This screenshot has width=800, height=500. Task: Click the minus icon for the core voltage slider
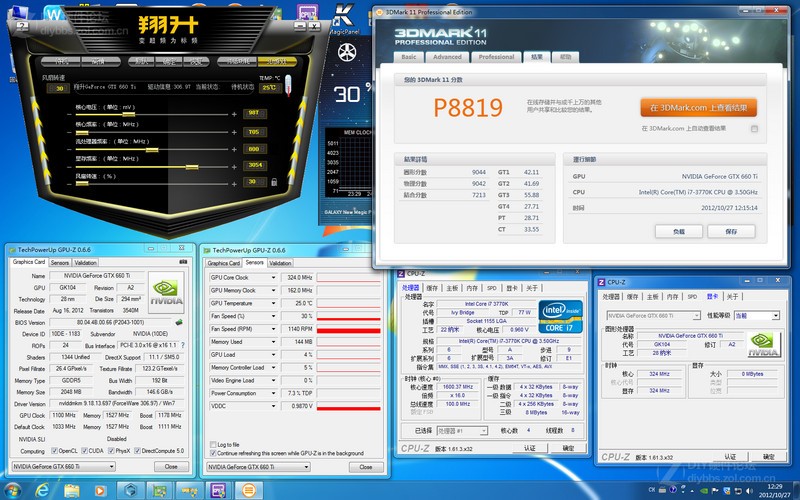(69, 115)
